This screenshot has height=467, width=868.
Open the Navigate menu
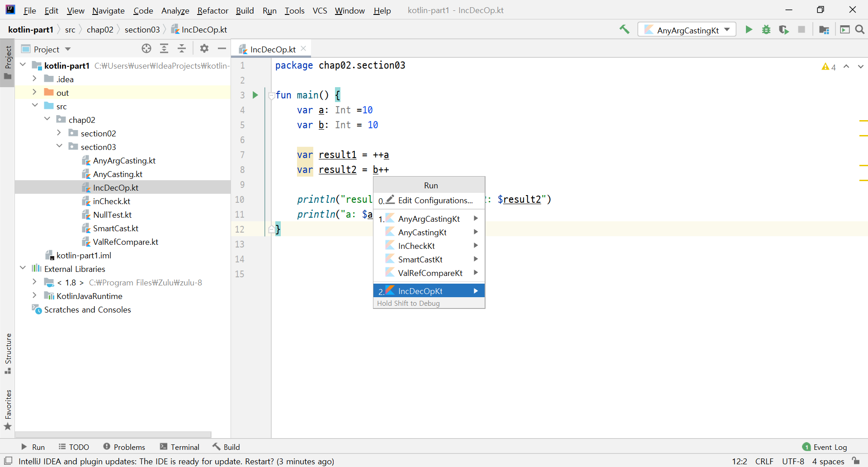point(108,10)
